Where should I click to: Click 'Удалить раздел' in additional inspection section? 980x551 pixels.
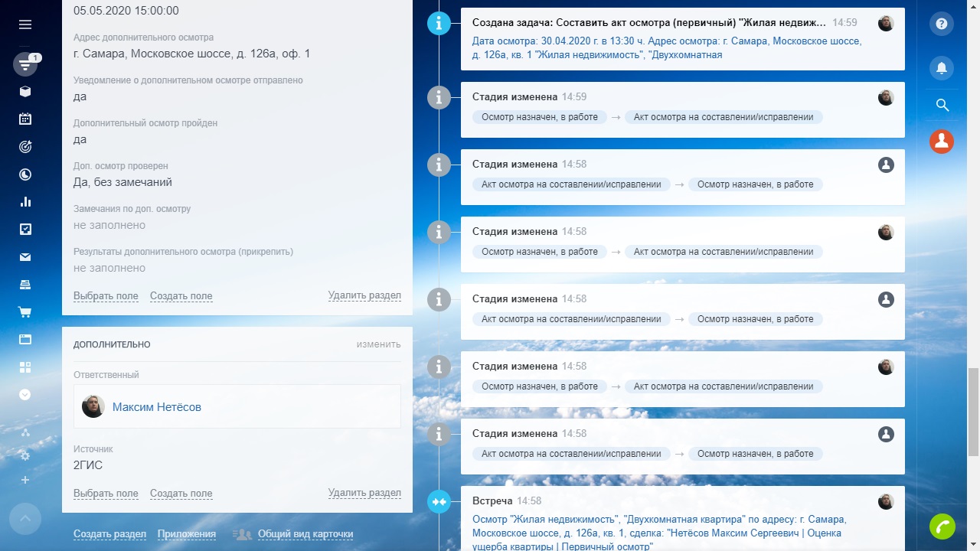tap(364, 296)
